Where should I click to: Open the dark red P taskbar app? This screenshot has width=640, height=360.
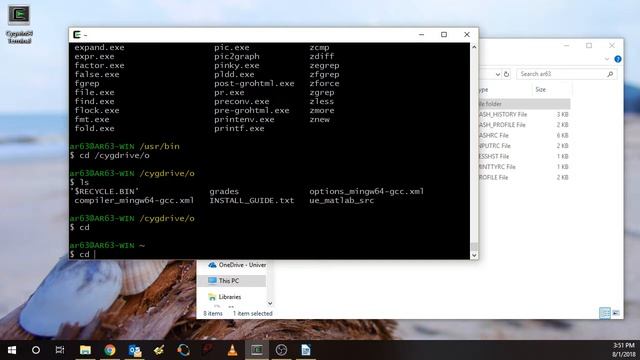(208, 350)
